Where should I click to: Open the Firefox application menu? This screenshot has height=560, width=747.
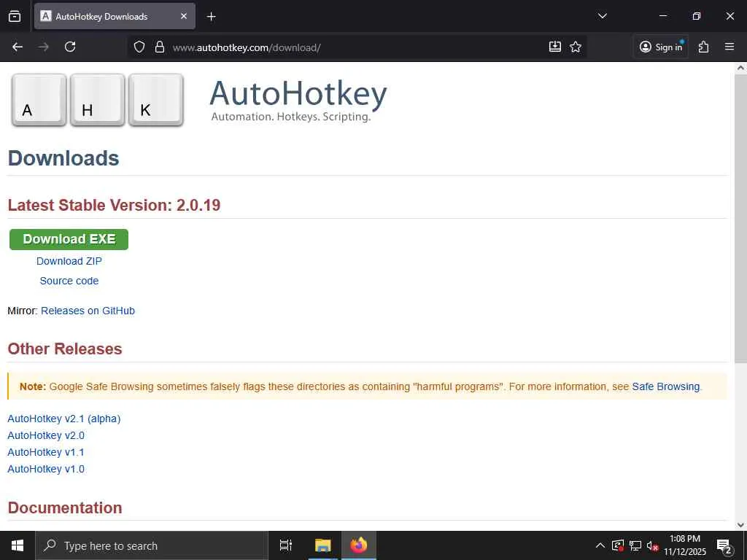(x=729, y=47)
